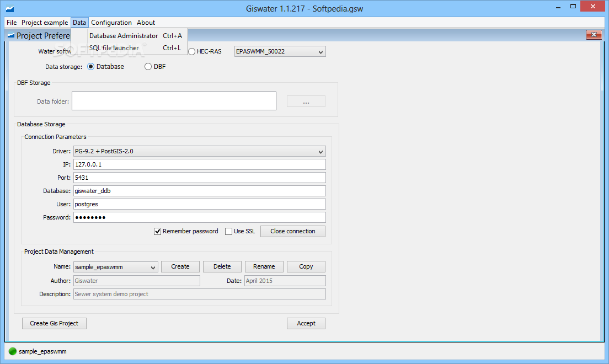Click into the Data folder text field

click(174, 101)
